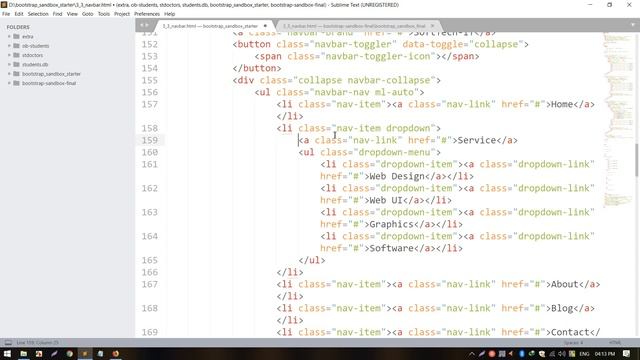Select the extra folder in sidebar

pyautogui.click(x=28, y=36)
